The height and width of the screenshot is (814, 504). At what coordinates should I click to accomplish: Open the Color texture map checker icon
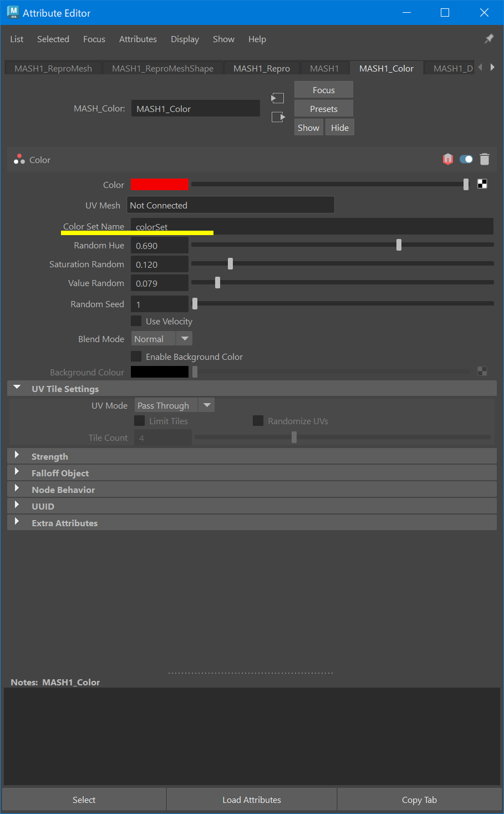(482, 184)
